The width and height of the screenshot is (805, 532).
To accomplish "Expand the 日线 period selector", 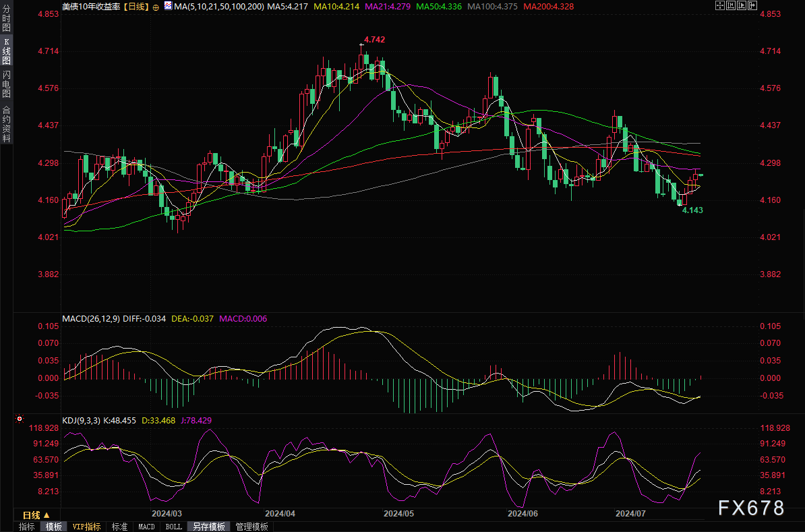I will coord(36,515).
